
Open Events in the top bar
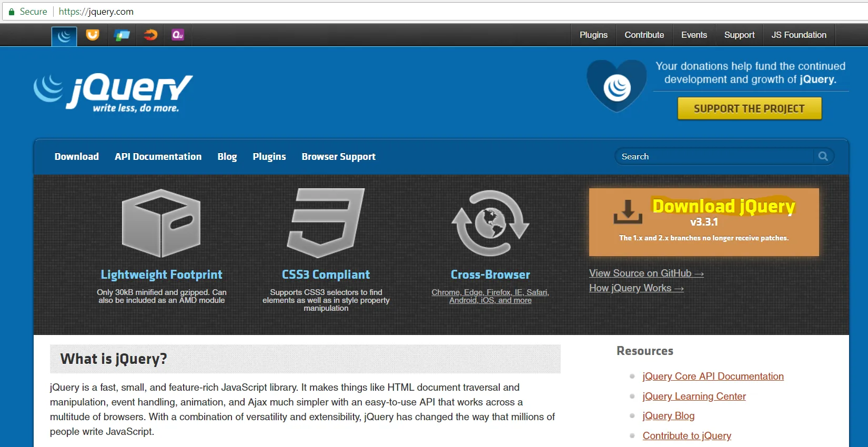click(694, 35)
